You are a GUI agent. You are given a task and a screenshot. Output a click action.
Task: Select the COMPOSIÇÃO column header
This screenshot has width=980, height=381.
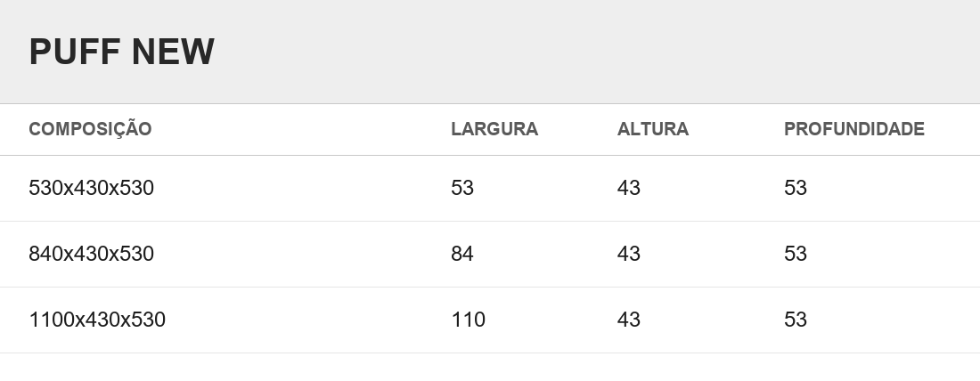[90, 129]
